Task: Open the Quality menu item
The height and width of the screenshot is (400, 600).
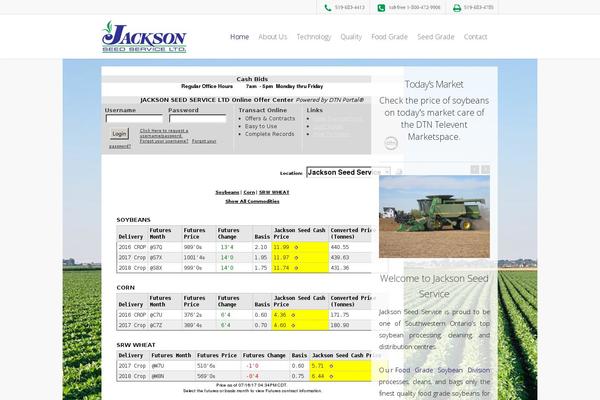Action: click(x=351, y=37)
